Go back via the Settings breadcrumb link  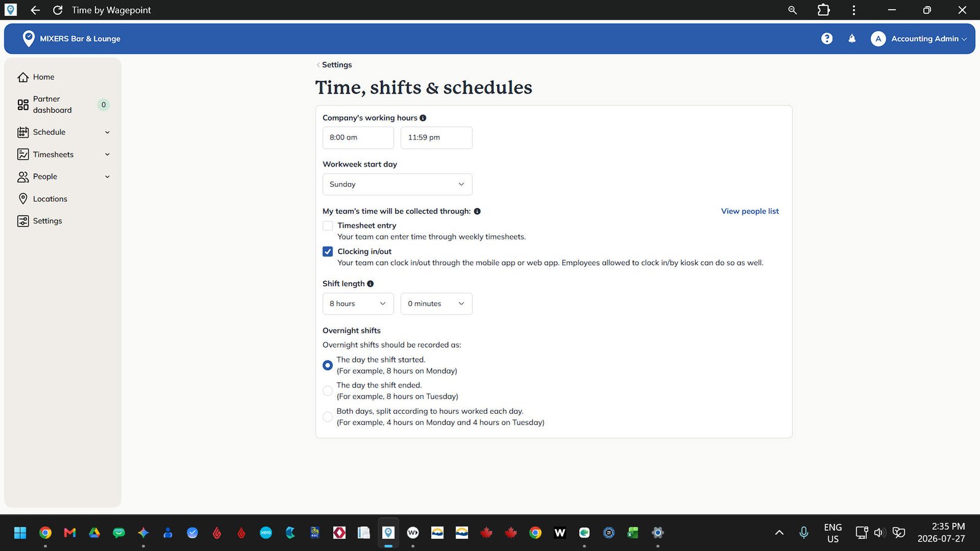coord(336,65)
